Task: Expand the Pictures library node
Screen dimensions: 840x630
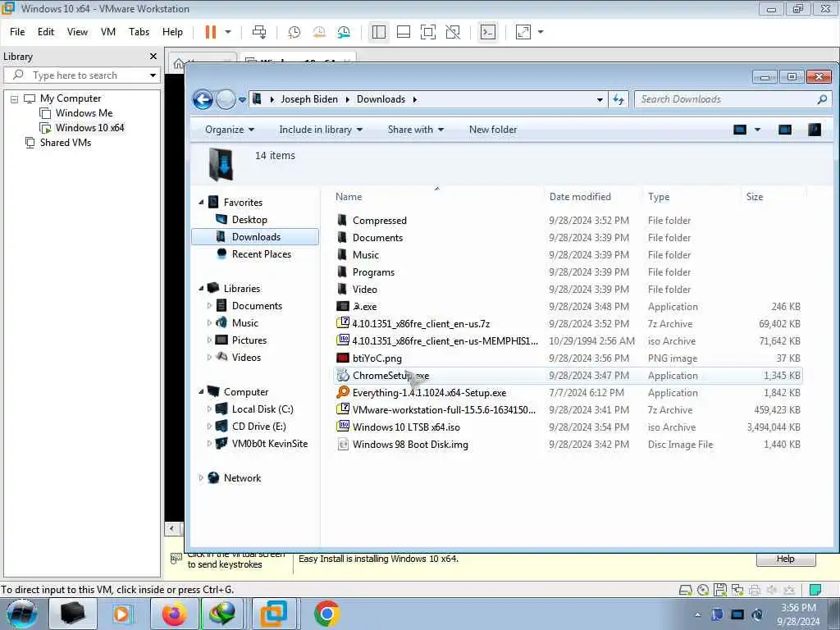Action: (x=209, y=340)
